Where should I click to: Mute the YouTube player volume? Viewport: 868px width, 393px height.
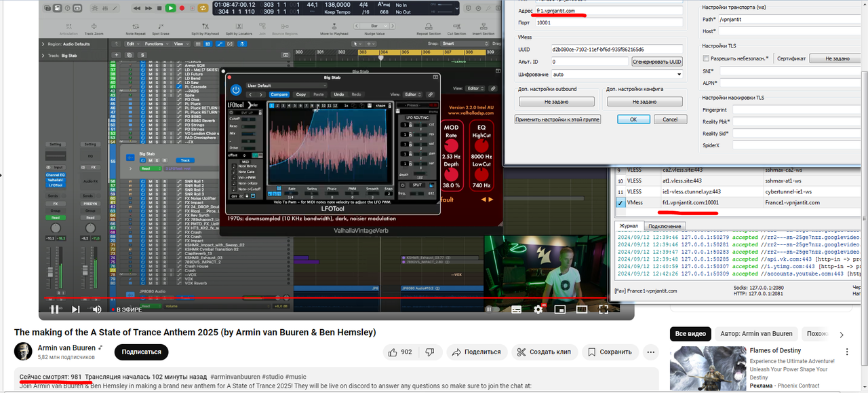click(x=97, y=310)
